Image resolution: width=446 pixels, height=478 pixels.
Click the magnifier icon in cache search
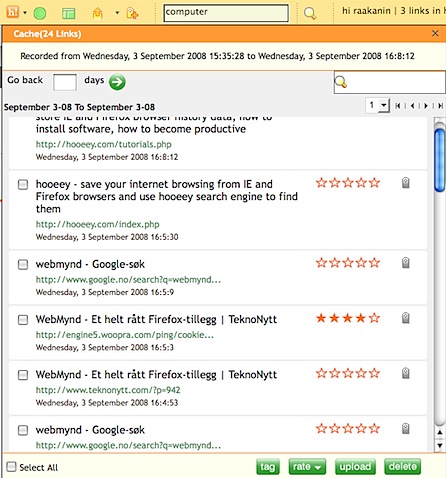click(x=341, y=82)
